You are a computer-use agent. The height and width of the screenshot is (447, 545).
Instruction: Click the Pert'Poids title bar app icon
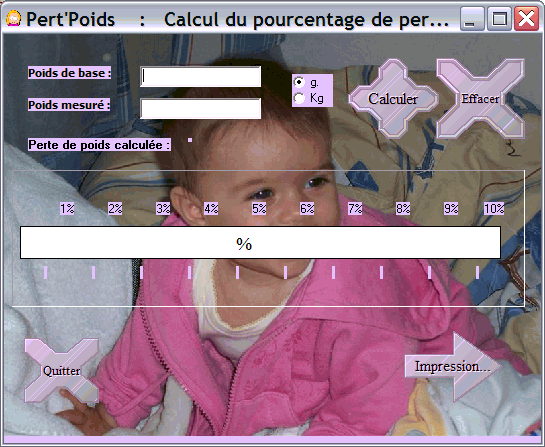(14, 18)
